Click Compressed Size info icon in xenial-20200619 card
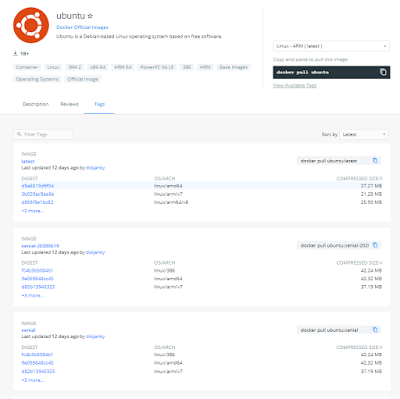 [x=381, y=263]
